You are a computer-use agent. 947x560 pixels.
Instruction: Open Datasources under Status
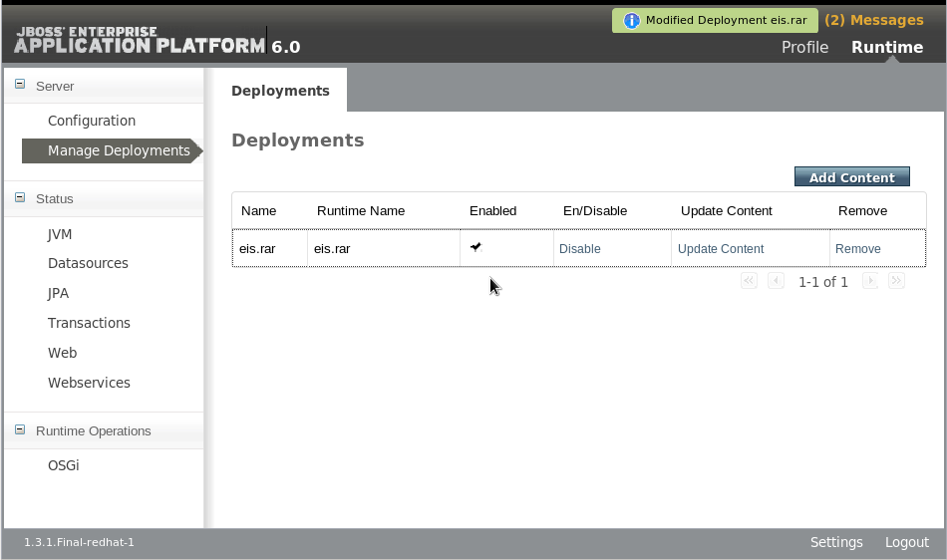pyautogui.click(x=88, y=264)
